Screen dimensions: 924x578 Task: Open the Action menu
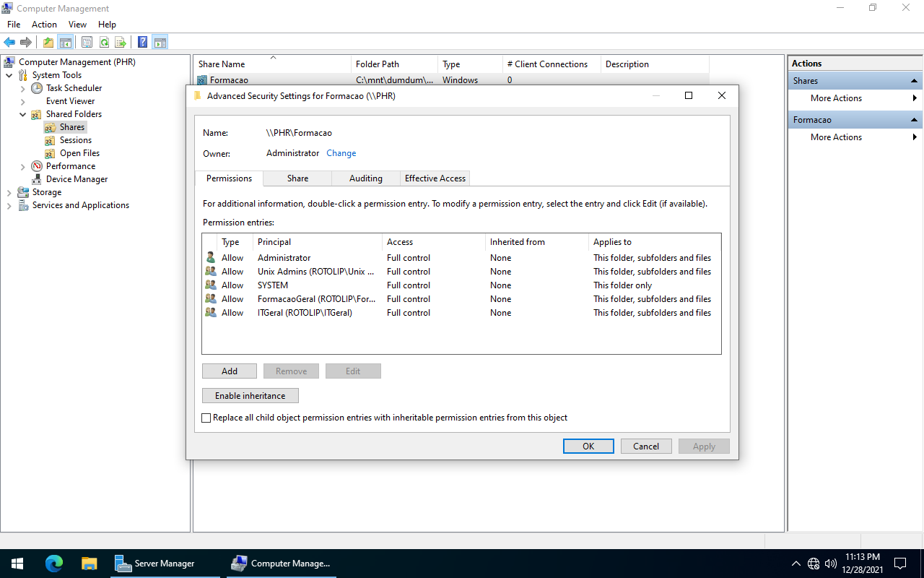[x=44, y=25]
